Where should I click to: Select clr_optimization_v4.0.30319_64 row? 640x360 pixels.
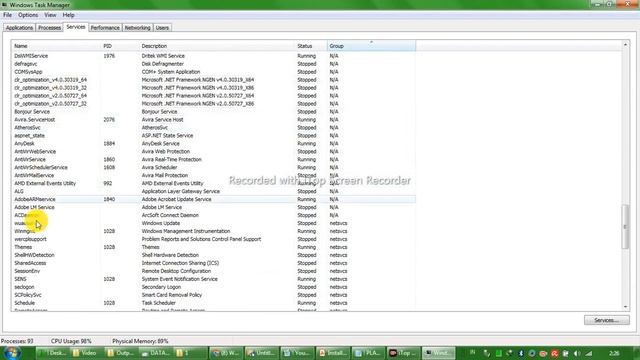click(213, 80)
